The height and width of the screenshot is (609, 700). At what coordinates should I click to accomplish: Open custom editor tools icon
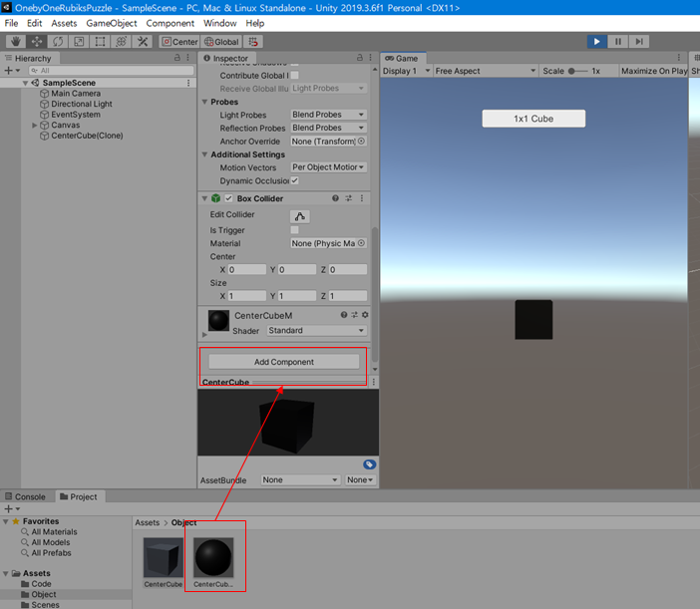pyautogui.click(x=143, y=42)
